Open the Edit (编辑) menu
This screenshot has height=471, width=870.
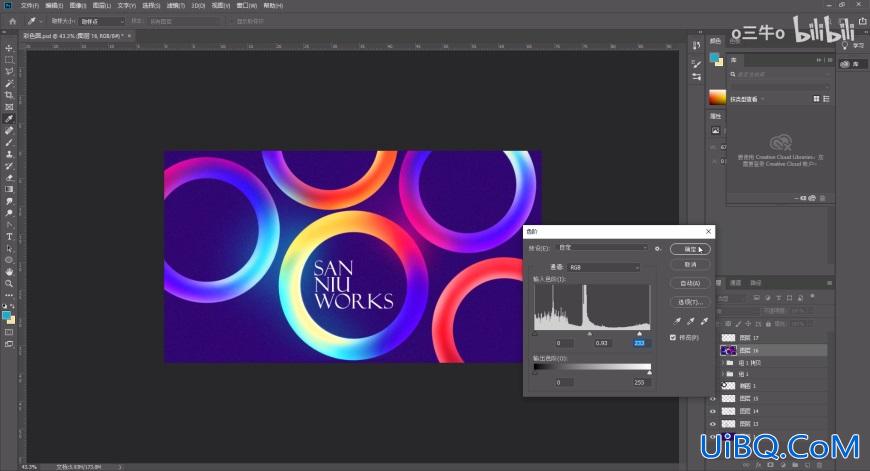coord(54,6)
